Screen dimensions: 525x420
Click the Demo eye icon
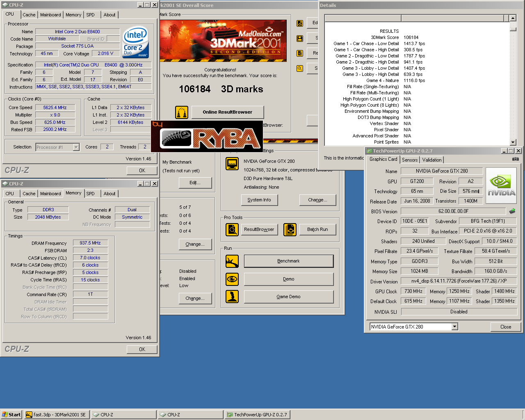pyautogui.click(x=232, y=279)
